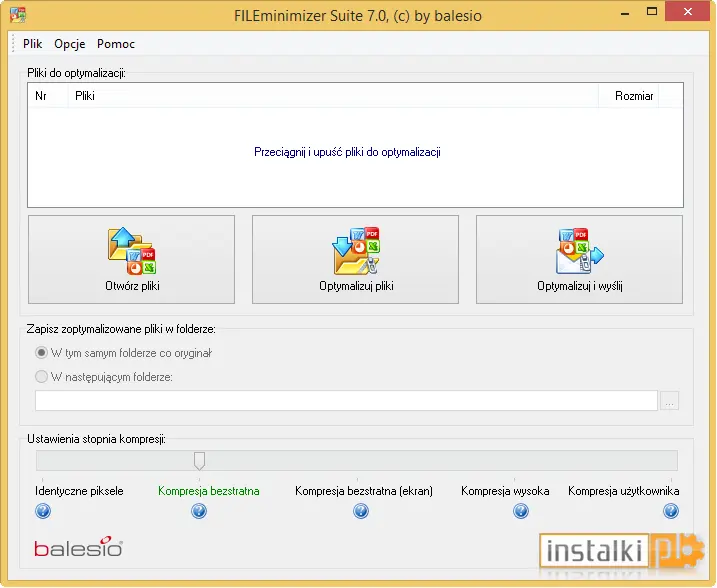Click the output folder path field
717x588 pixels.
coord(346,401)
